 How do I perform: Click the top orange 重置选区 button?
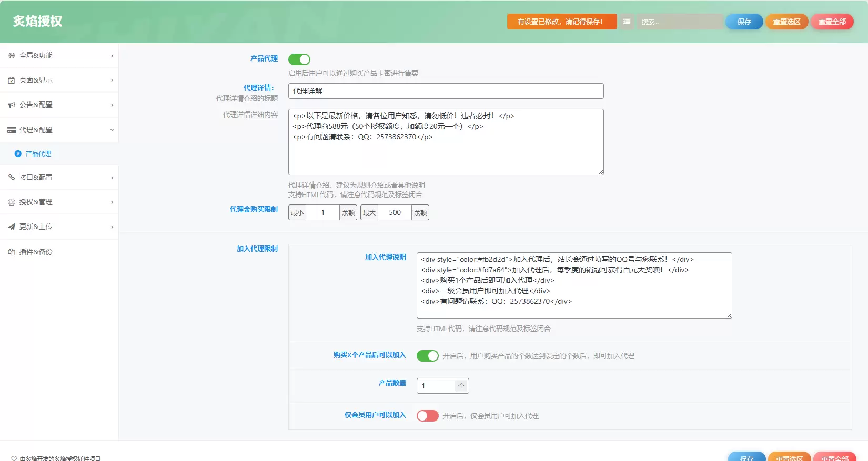pos(786,22)
